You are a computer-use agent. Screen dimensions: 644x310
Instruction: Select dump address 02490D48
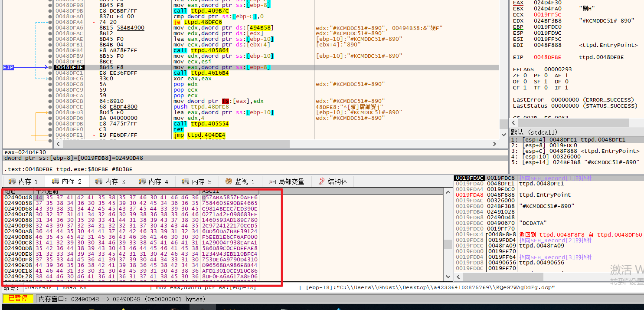point(18,197)
